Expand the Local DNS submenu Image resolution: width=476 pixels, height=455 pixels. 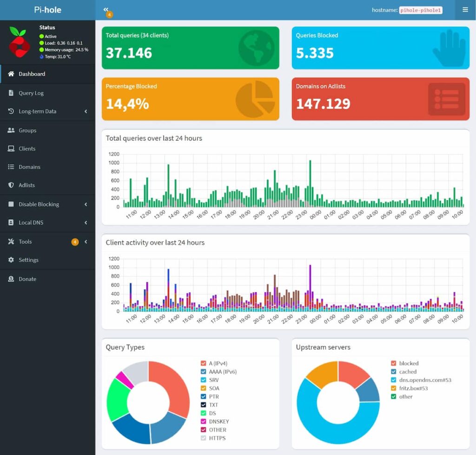coord(32,222)
